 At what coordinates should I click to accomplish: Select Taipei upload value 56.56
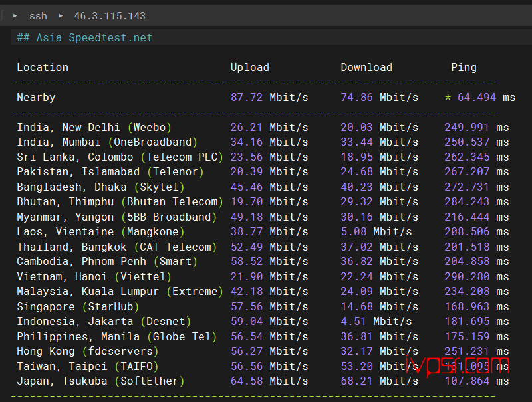coord(246,366)
